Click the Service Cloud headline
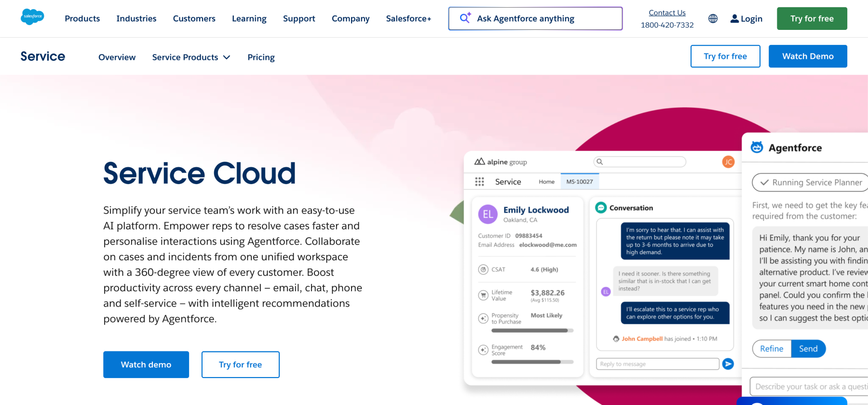This screenshot has width=868, height=405. [x=199, y=173]
